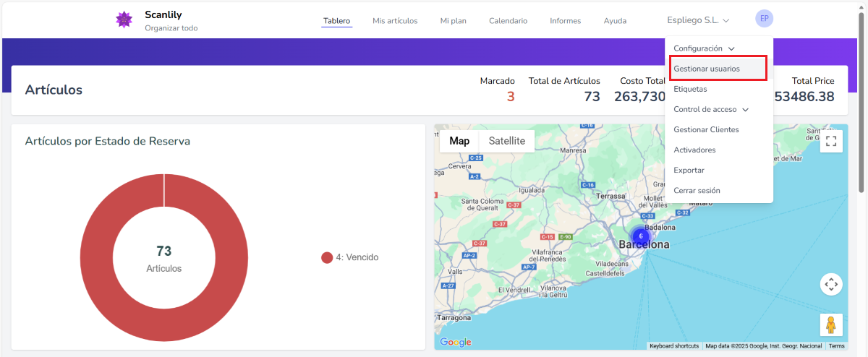Viewport: 868px width, 357px height.
Task: Click the Google logo on the map
Action: (456, 343)
